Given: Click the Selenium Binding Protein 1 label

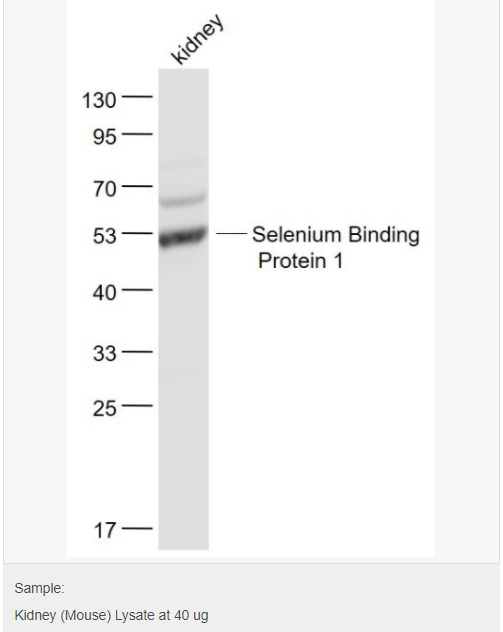Looking at the screenshot, I should 336,247.
